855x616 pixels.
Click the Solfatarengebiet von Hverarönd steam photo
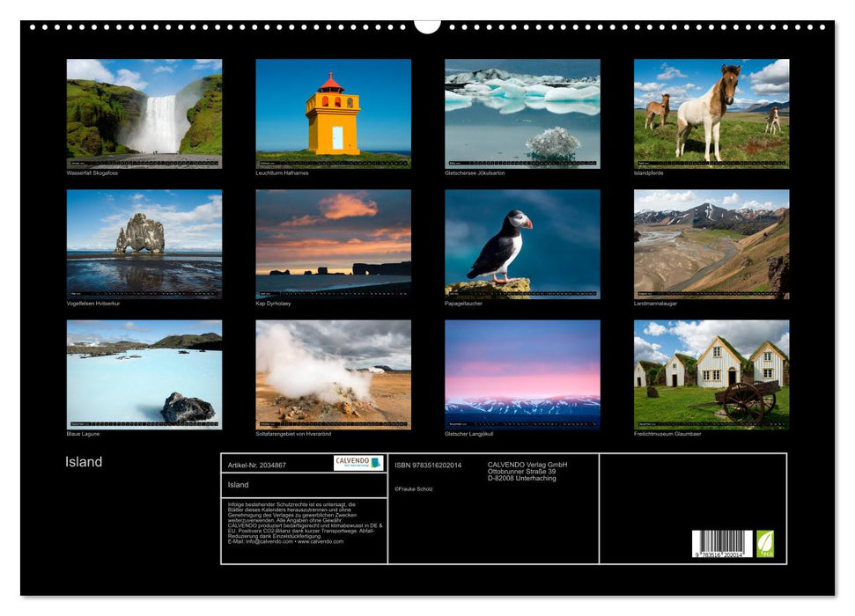pos(333,374)
